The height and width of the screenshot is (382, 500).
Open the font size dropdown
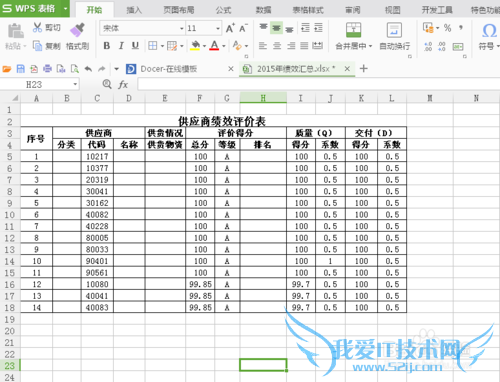tap(218, 28)
